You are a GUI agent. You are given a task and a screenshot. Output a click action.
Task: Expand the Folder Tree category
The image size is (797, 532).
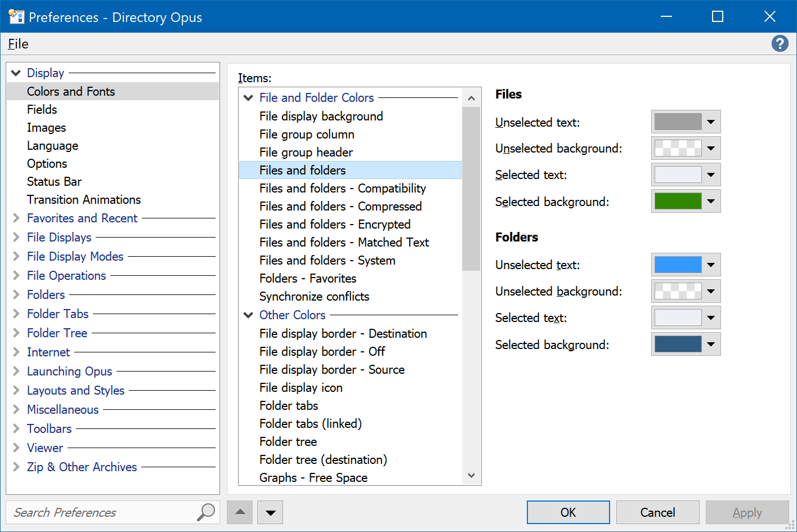pos(16,333)
